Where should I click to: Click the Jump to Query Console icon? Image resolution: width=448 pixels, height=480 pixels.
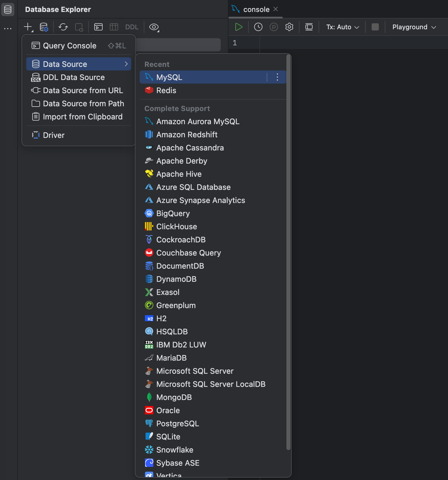pos(98,27)
